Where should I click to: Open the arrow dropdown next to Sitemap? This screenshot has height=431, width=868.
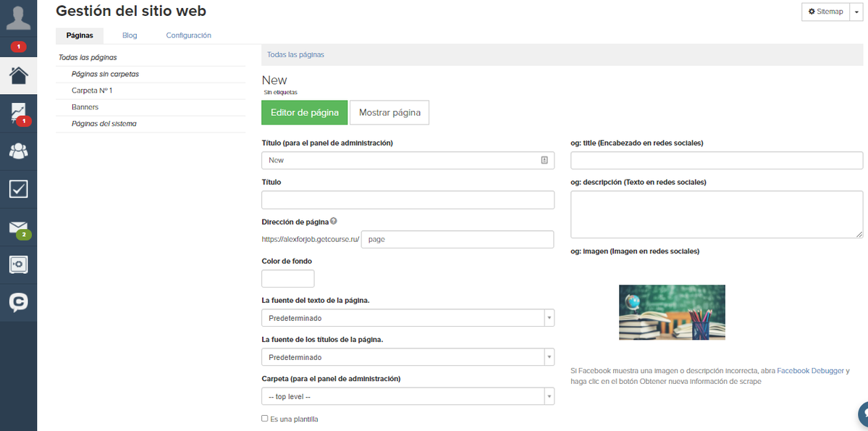[856, 12]
